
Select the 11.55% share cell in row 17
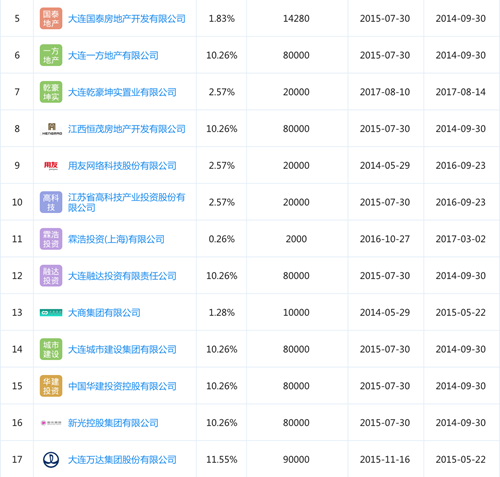click(x=222, y=459)
